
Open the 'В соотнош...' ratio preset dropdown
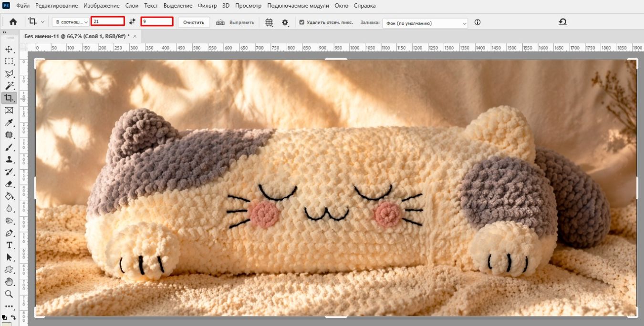click(71, 22)
